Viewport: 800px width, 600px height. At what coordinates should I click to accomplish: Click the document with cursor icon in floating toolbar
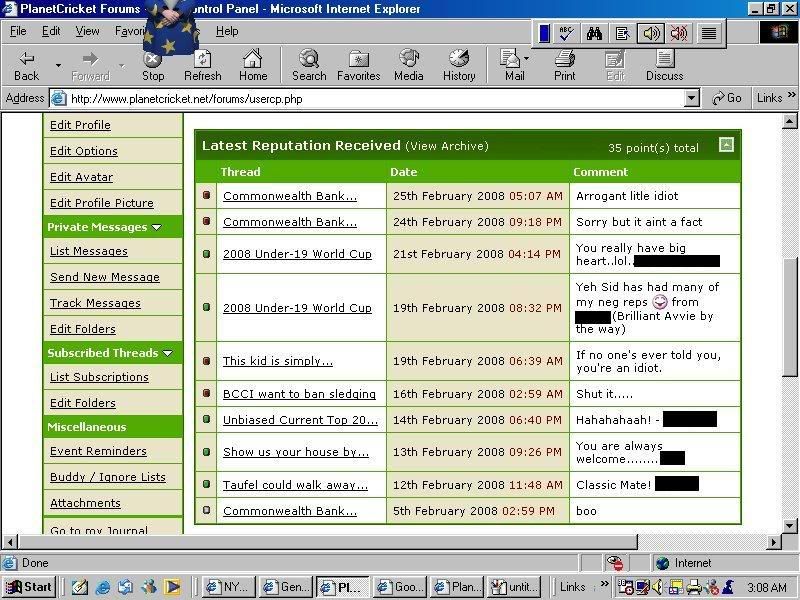click(x=622, y=34)
